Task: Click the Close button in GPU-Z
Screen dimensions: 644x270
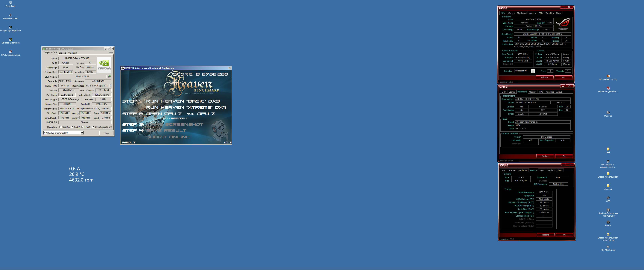Action: (106, 133)
